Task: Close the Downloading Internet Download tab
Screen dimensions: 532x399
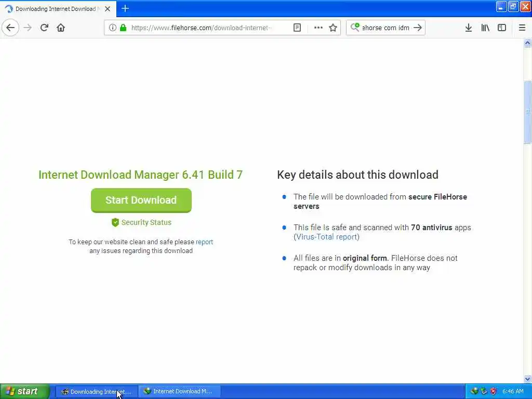Action: click(107, 9)
